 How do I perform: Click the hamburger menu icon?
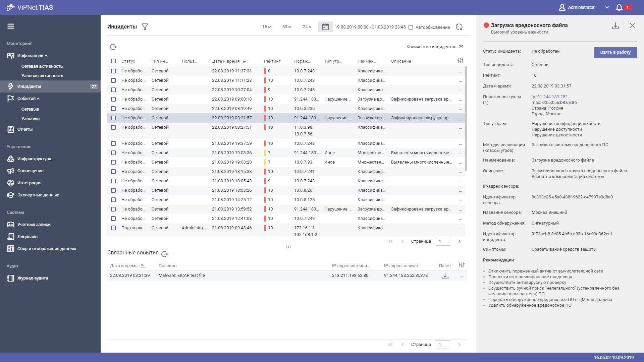[11, 26]
